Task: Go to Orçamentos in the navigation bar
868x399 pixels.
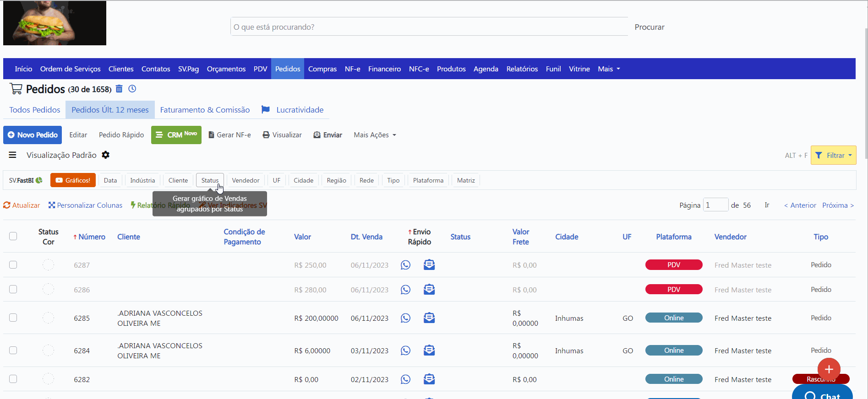Action: 226,69
